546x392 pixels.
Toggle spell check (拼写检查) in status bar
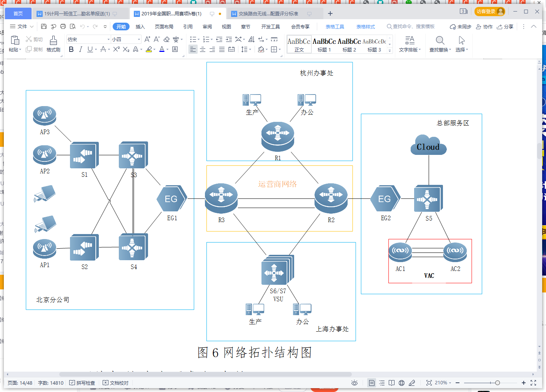pyautogui.click(x=82, y=383)
